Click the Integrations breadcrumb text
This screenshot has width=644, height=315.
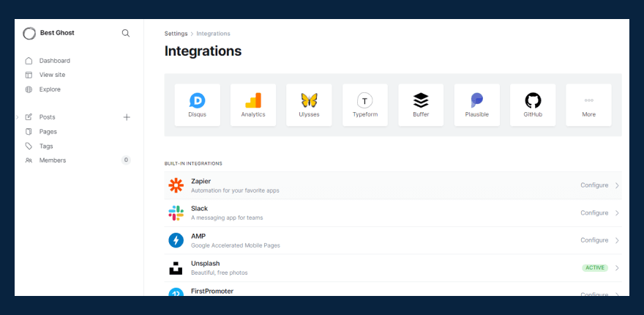click(213, 34)
